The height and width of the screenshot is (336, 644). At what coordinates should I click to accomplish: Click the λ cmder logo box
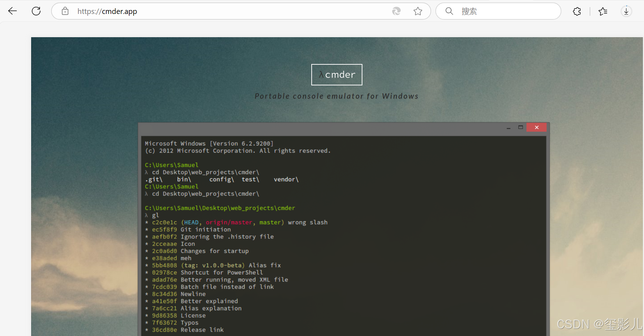[x=337, y=75]
